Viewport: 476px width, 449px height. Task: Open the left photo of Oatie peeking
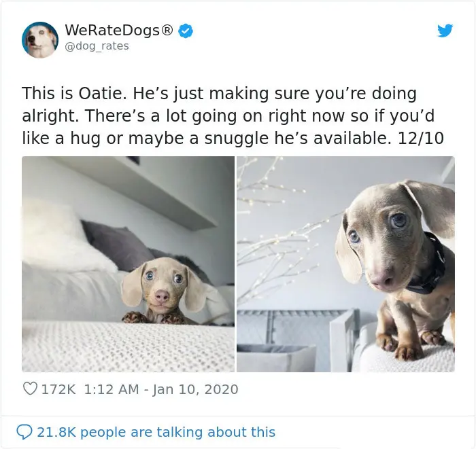pyautogui.click(x=128, y=264)
